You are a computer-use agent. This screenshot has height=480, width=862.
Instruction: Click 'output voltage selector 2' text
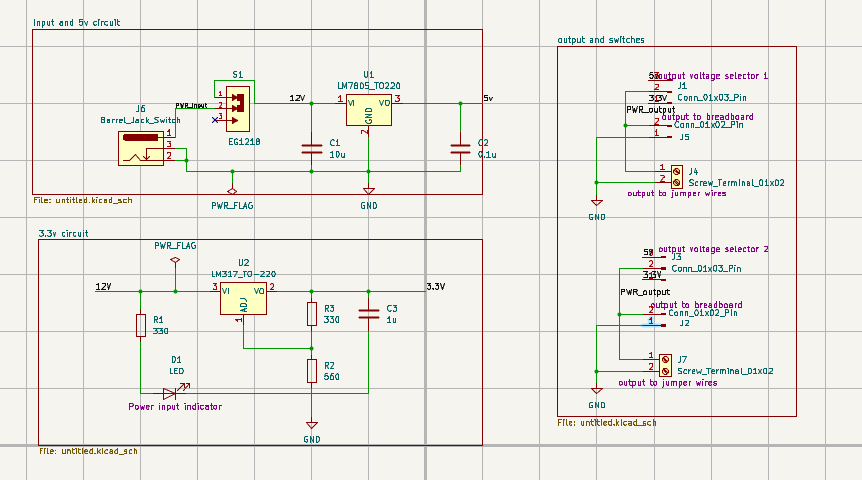point(714,249)
